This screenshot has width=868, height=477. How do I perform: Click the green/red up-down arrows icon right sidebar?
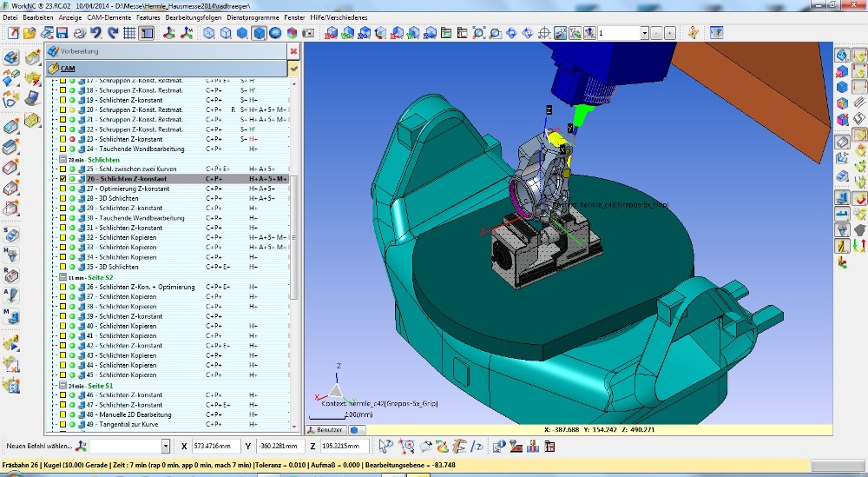pyautogui.click(x=859, y=244)
